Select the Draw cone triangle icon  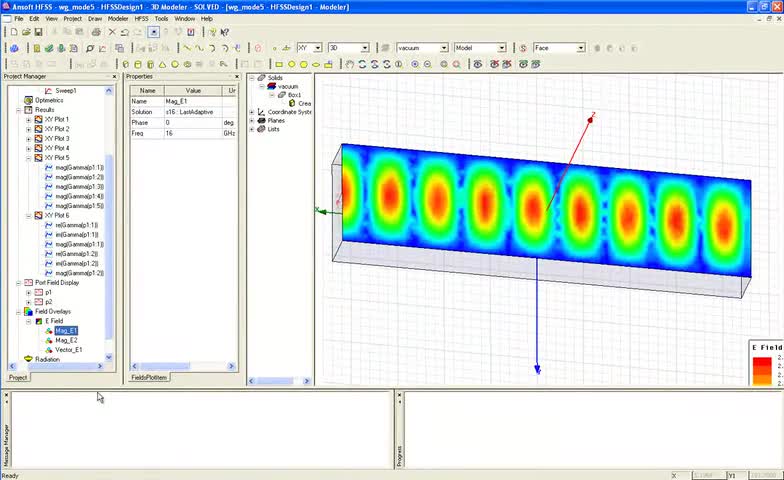tap(162, 64)
